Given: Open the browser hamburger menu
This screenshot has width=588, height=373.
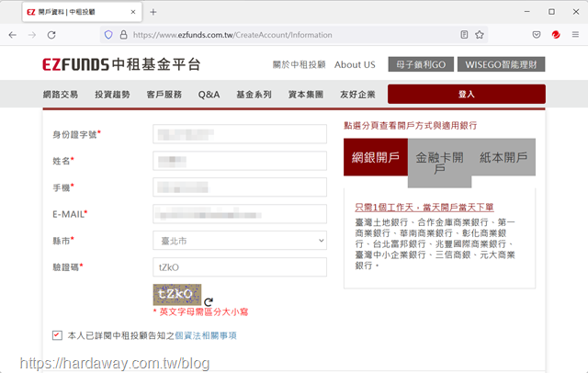Looking at the screenshot, I should (575, 35).
